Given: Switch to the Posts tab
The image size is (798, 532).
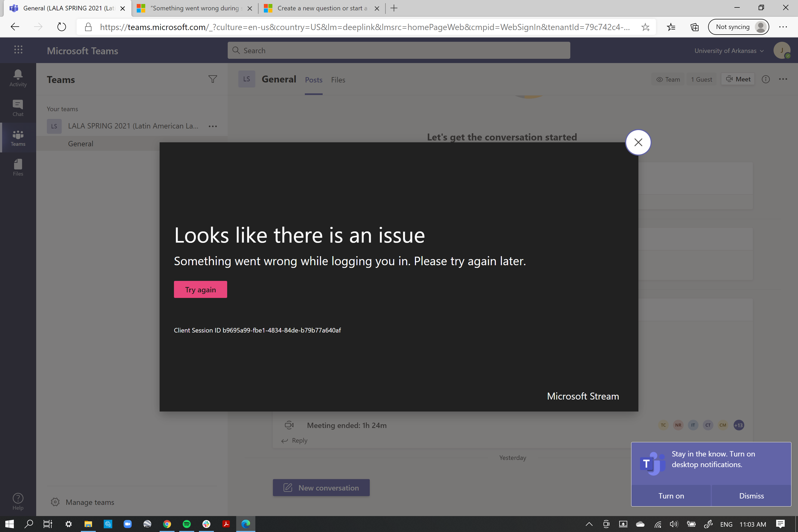Looking at the screenshot, I should click(314, 80).
